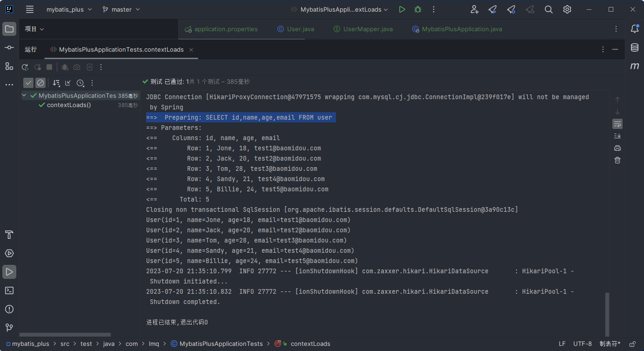Collapse the MybatisPlusApplicationTes tree node
The width and height of the screenshot is (644, 351).
(24, 95)
